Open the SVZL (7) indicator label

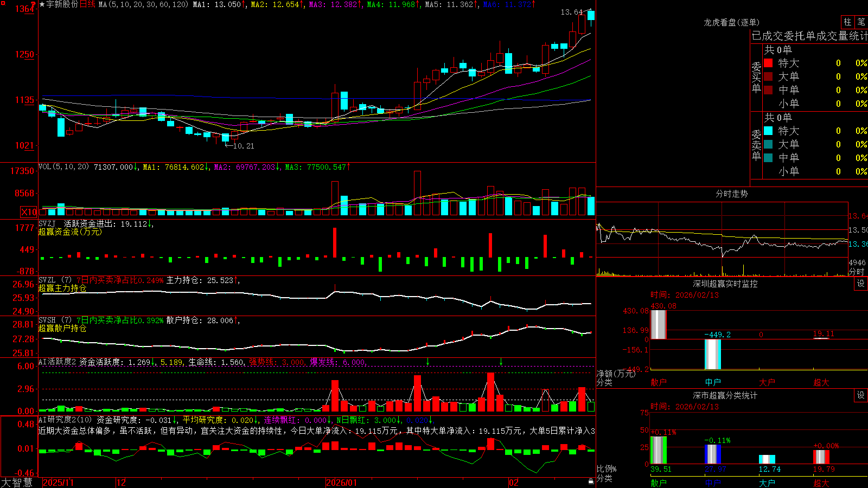(x=55, y=280)
